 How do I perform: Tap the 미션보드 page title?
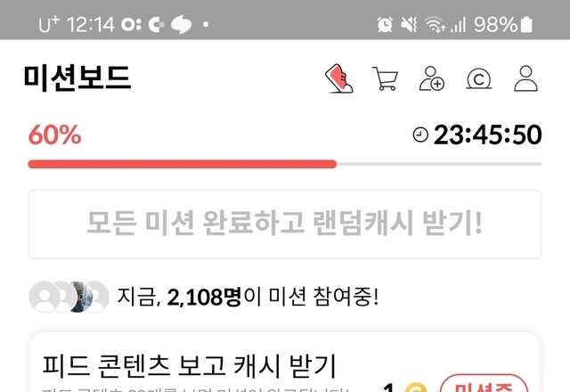[77, 78]
